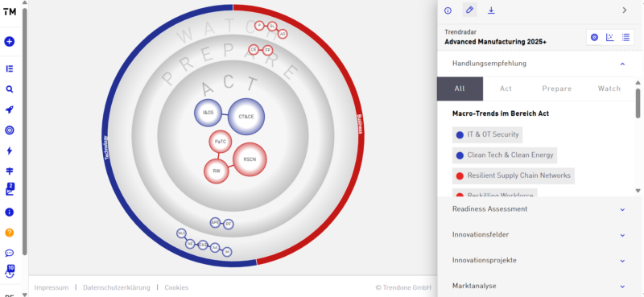
Task: Select the Prepare tab
Action: [x=557, y=89]
